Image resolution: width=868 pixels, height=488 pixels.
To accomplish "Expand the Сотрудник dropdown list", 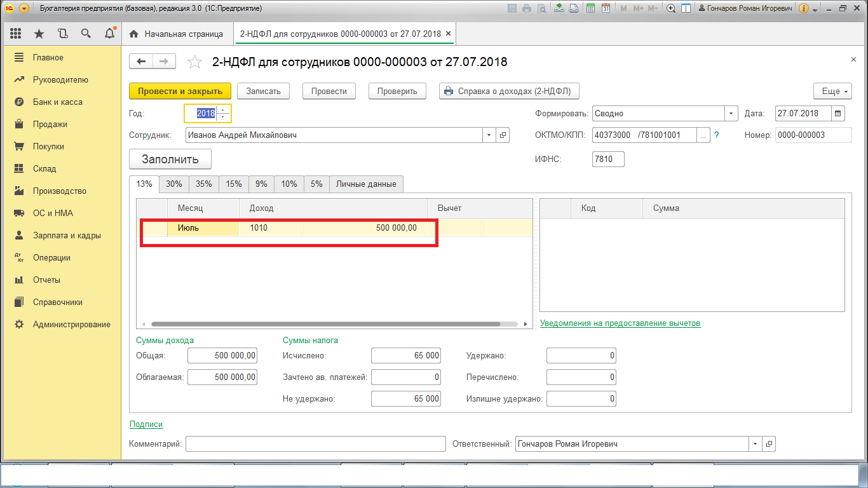I will 489,135.
